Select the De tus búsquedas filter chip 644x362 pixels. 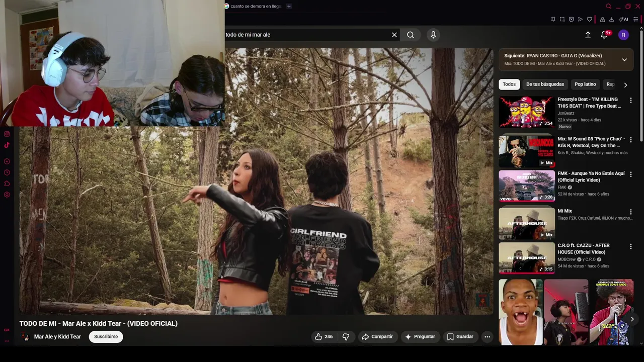click(545, 84)
